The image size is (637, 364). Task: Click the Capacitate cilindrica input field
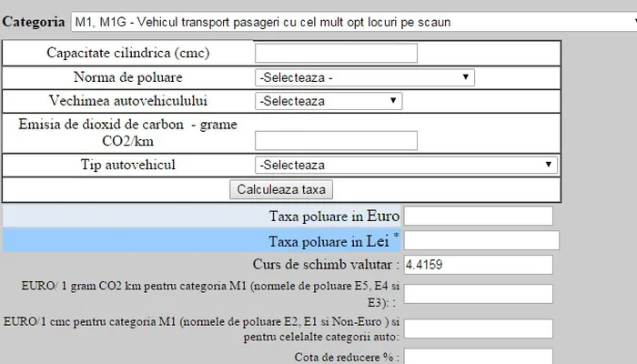coord(336,53)
